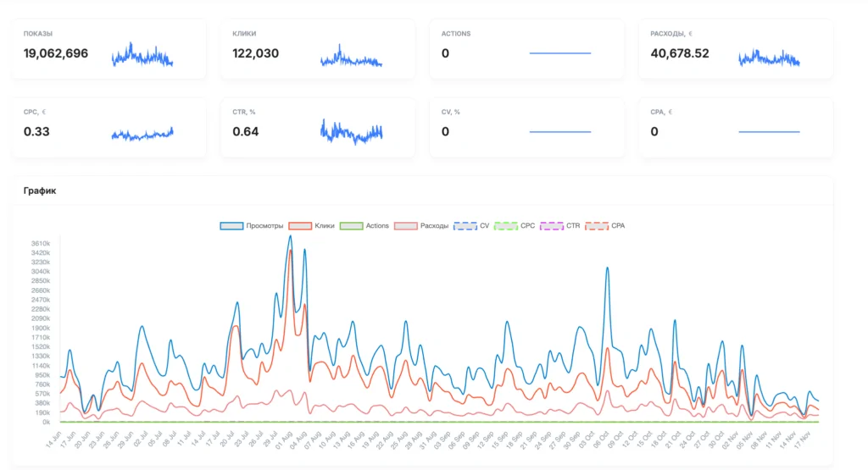
Task: Click the flat CPA sparkline
Action: click(769, 131)
